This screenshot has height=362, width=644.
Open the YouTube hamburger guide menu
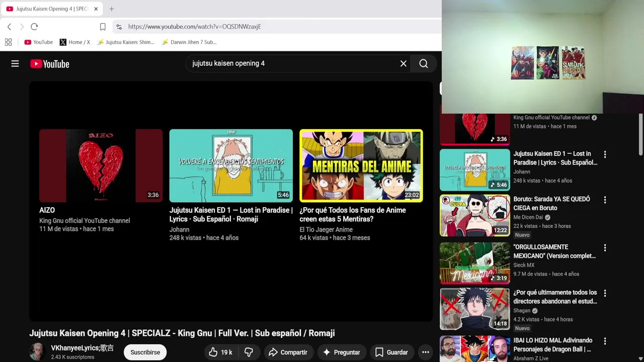click(15, 64)
